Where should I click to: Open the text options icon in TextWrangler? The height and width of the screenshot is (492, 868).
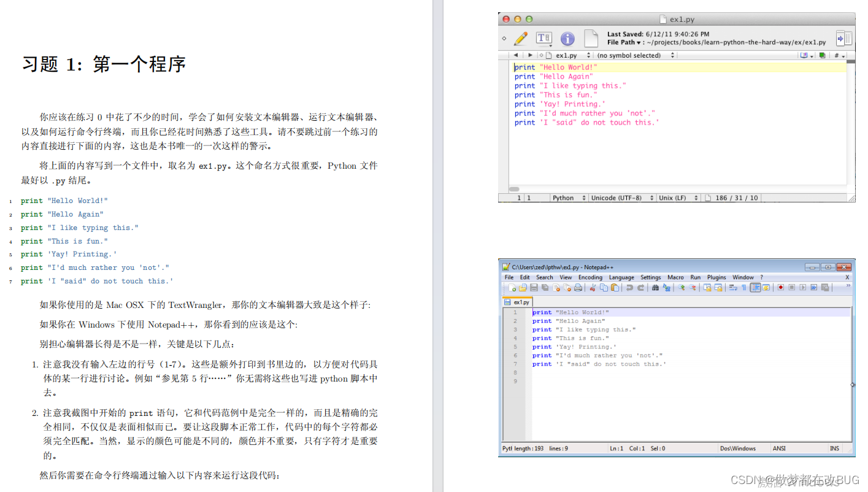[543, 39]
